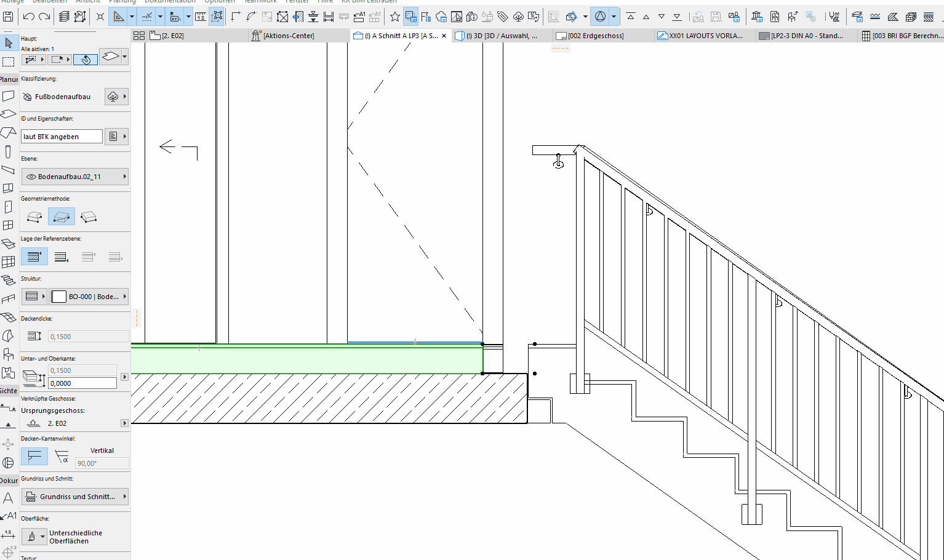Click the green slab in section view
The height and width of the screenshot is (560, 944).
pos(306,360)
